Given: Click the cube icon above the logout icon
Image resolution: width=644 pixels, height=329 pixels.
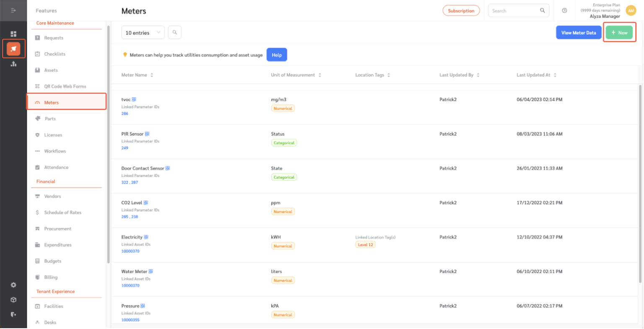Looking at the screenshot, I should (13, 300).
